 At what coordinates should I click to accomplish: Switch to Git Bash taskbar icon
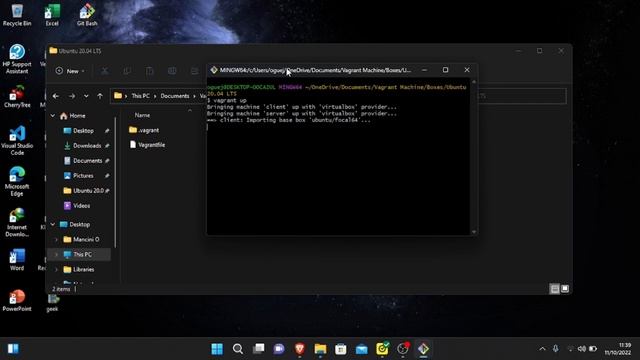point(423,349)
